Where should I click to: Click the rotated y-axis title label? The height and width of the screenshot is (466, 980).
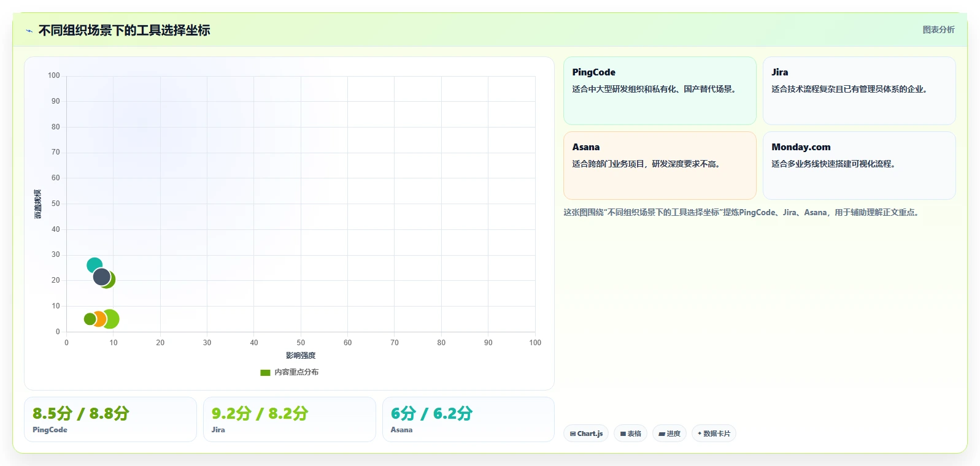coord(38,204)
